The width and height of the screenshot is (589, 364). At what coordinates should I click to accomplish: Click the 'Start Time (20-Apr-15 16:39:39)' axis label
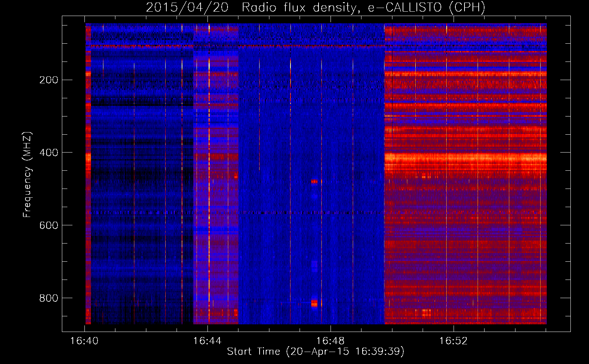pos(316,351)
